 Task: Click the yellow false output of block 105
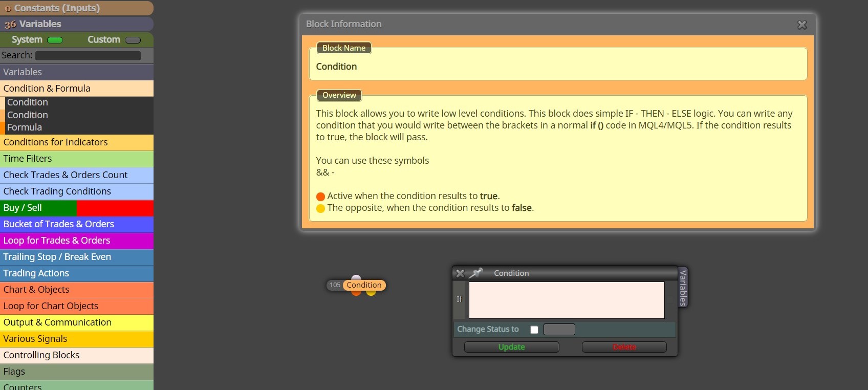(x=371, y=293)
